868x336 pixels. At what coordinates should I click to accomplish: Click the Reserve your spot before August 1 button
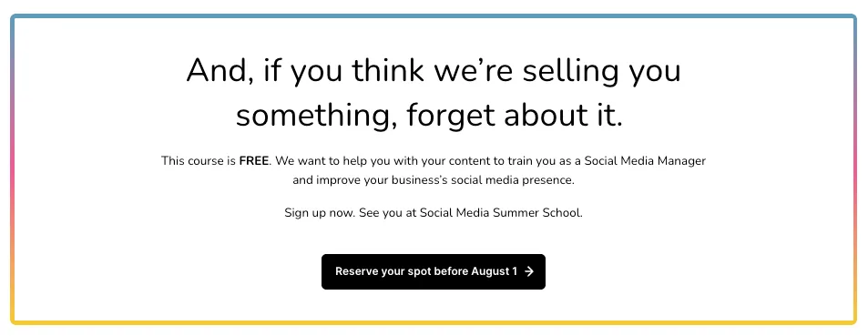(434, 271)
